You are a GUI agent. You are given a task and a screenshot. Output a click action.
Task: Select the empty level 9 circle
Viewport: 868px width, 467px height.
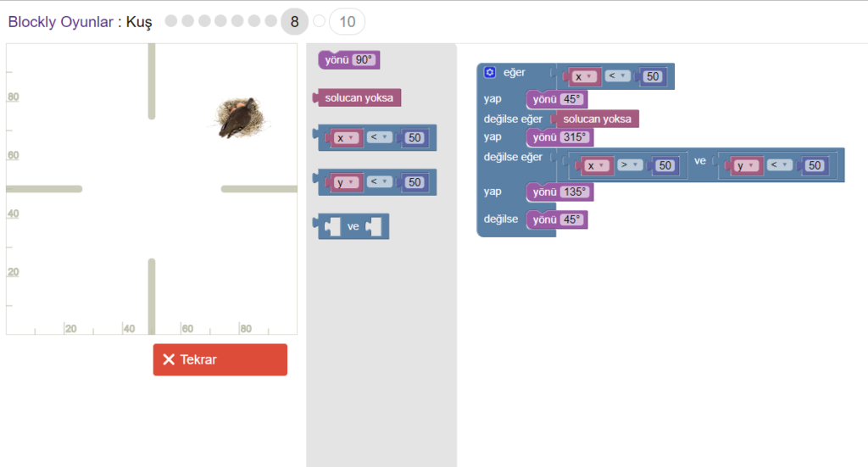click(319, 21)
